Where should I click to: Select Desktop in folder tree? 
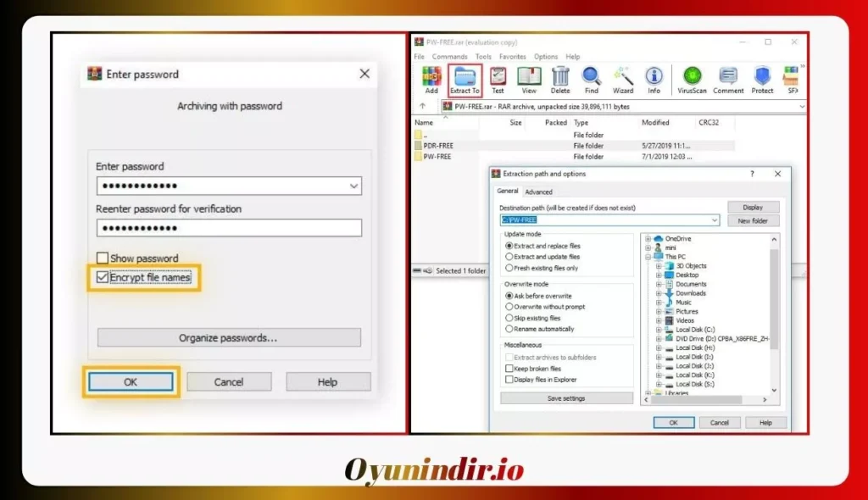pyautogui.click(x=682, y=275)
